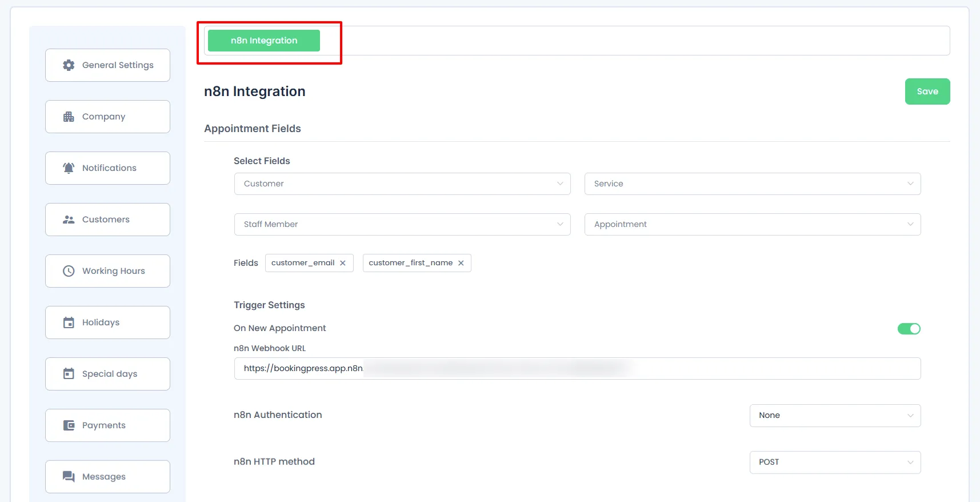980x502 pixels.
Task: Click the n8n Integration page heading
Action: point(255,91)
